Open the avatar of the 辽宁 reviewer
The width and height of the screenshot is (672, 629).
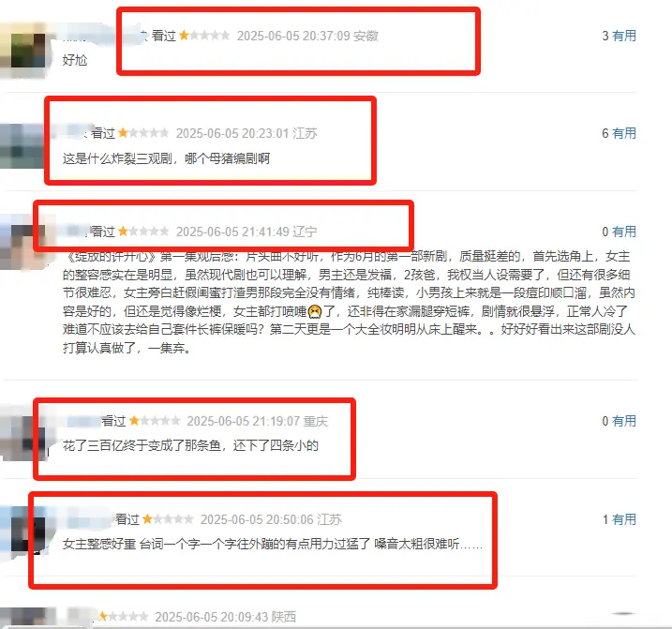coord(22,247)
